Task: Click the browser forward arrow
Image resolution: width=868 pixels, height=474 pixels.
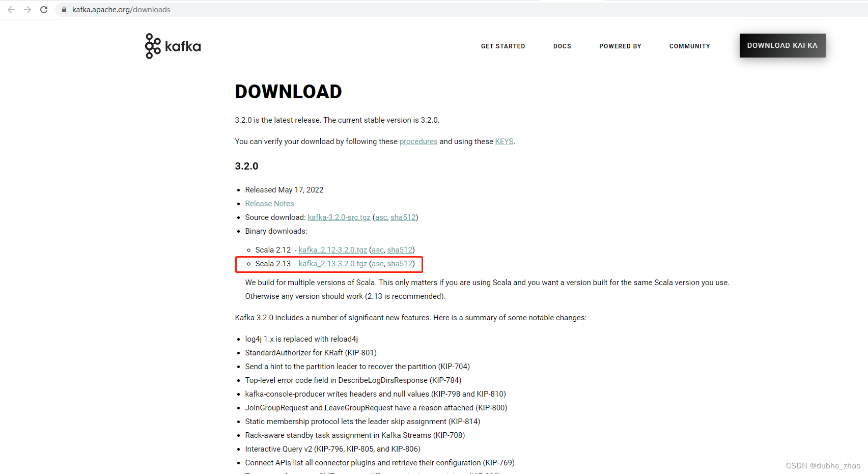Action: click(x=27, y=9)
